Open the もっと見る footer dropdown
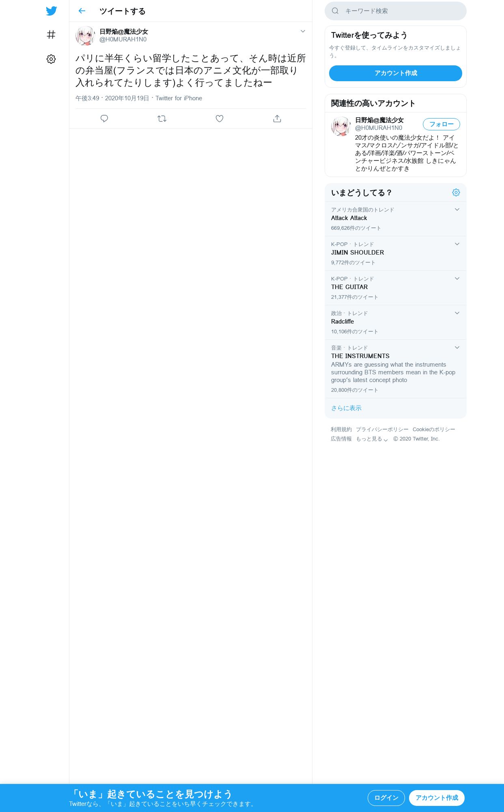The image size is (504, 812). click(372, 439)
